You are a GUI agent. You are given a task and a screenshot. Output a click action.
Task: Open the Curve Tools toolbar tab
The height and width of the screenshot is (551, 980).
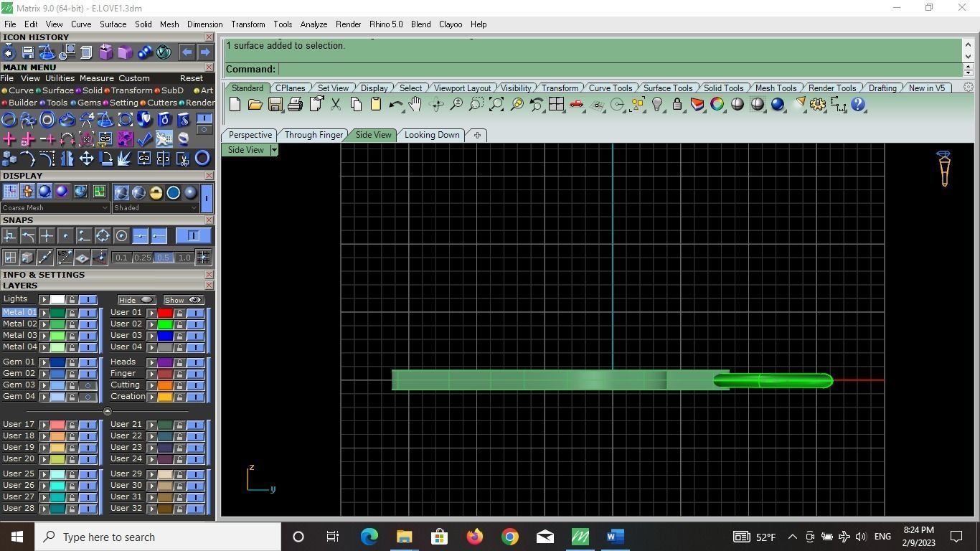coord(611,88)
